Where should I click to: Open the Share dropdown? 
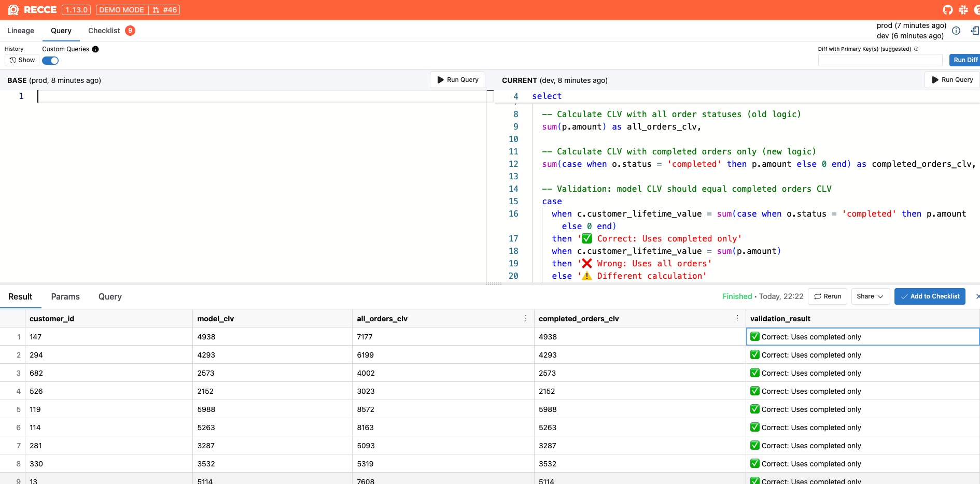tap(871, 296)
